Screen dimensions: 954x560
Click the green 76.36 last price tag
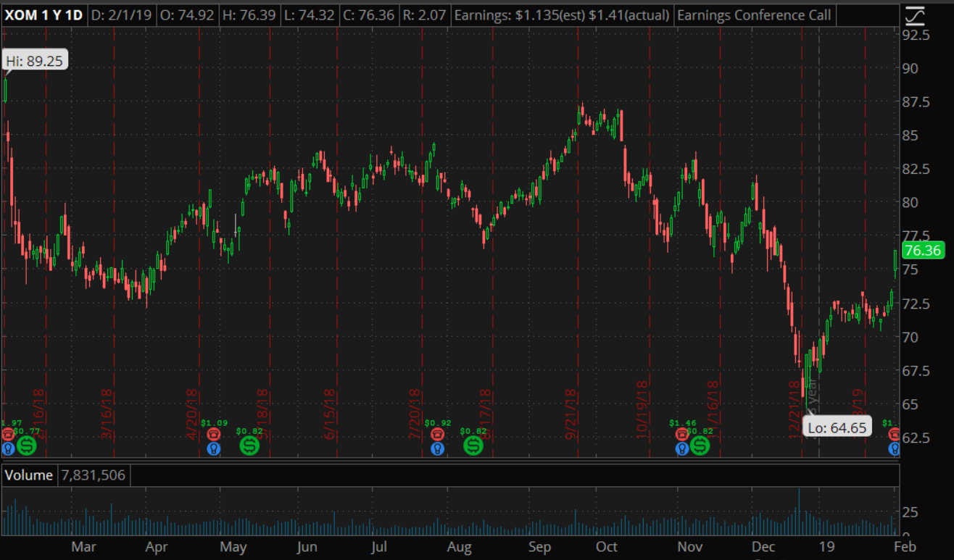click(923, 251)
